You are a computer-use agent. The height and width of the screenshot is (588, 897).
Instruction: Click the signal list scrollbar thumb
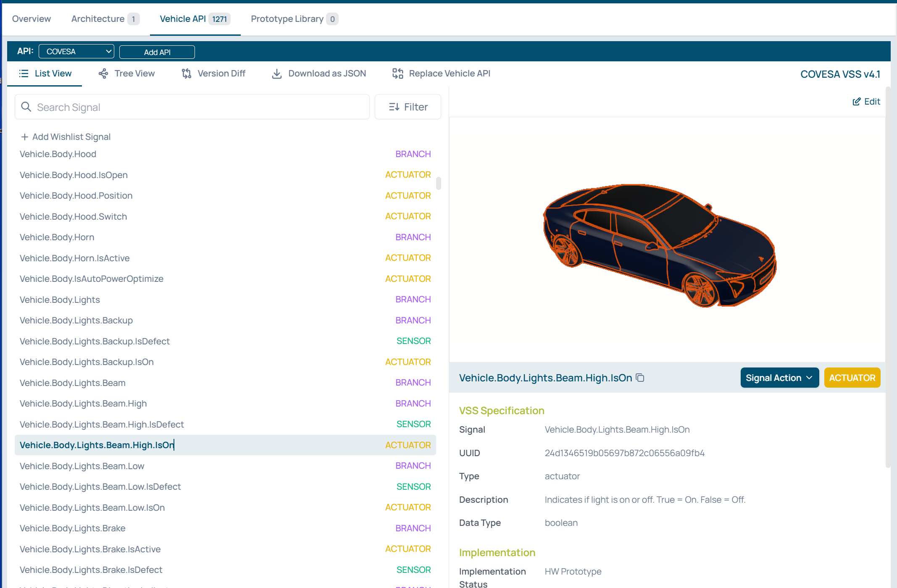(438, 183)
